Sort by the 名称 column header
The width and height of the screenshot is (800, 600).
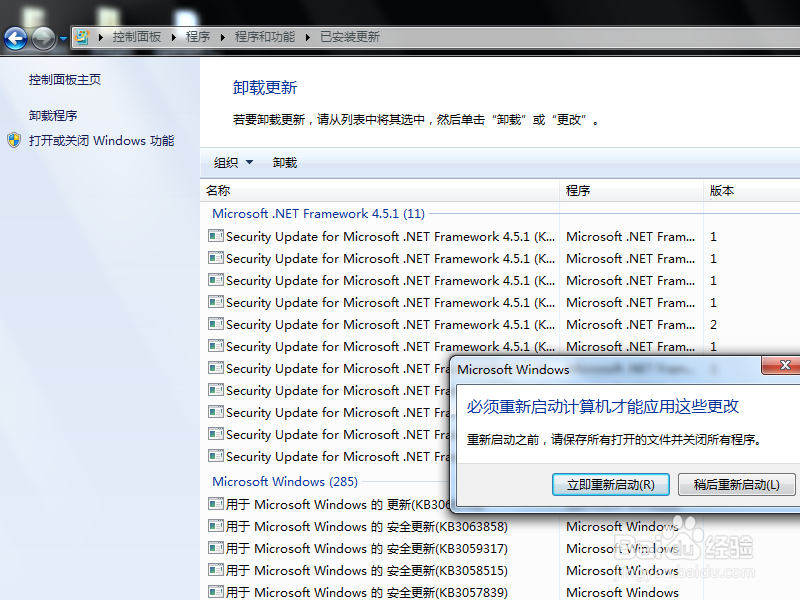pyautogui.click(x=380, y=190)
